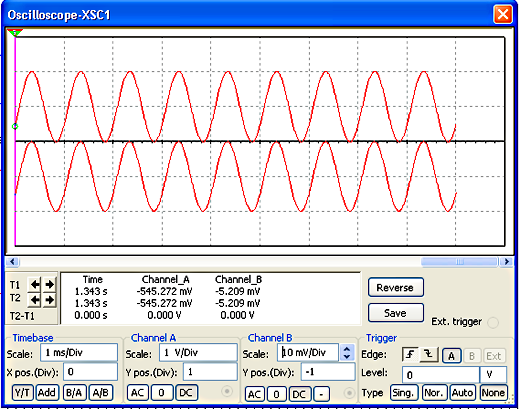Click the scrollbar right arrow

tap(507, 262)
